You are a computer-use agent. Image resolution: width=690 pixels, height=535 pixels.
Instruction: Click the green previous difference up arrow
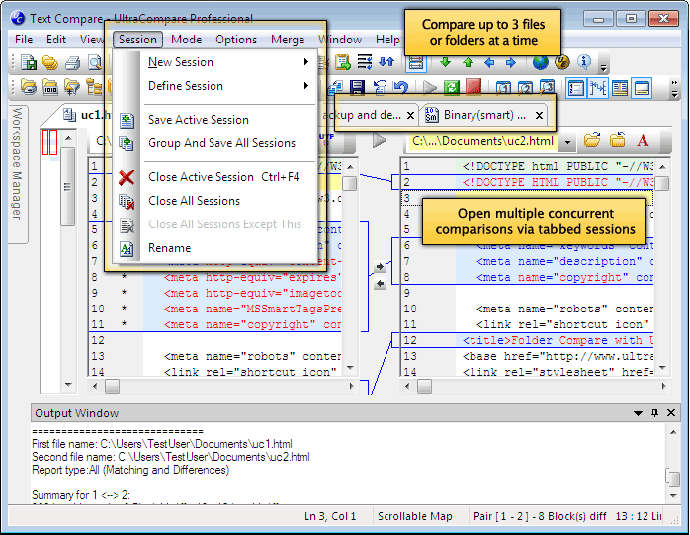(468, 62)
